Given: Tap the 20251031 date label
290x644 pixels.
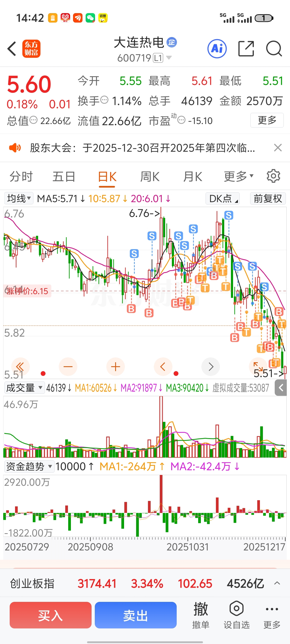Looking at the screenshot, I should tap(187, 547).
